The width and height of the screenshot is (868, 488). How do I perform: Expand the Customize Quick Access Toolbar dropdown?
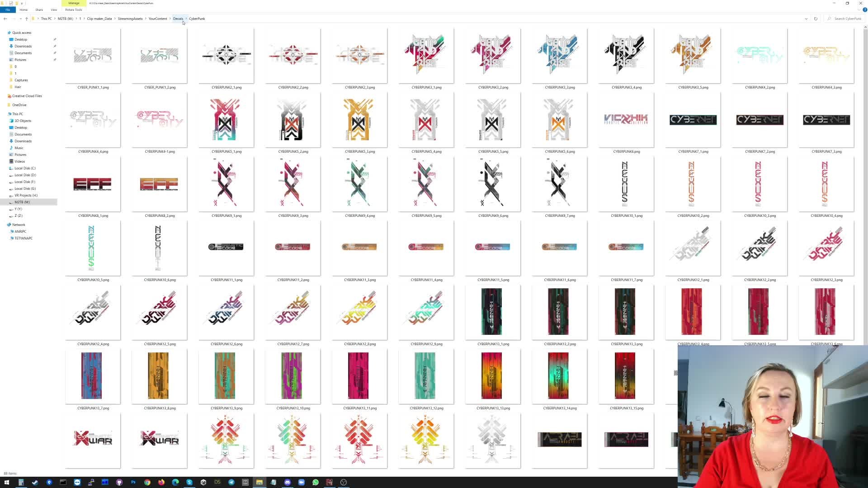pos(22,3)
